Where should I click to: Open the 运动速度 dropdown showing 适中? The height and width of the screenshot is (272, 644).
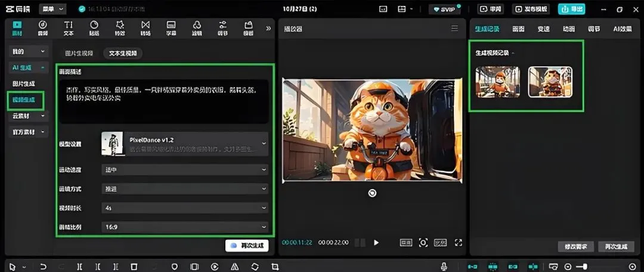coord(184,169)
